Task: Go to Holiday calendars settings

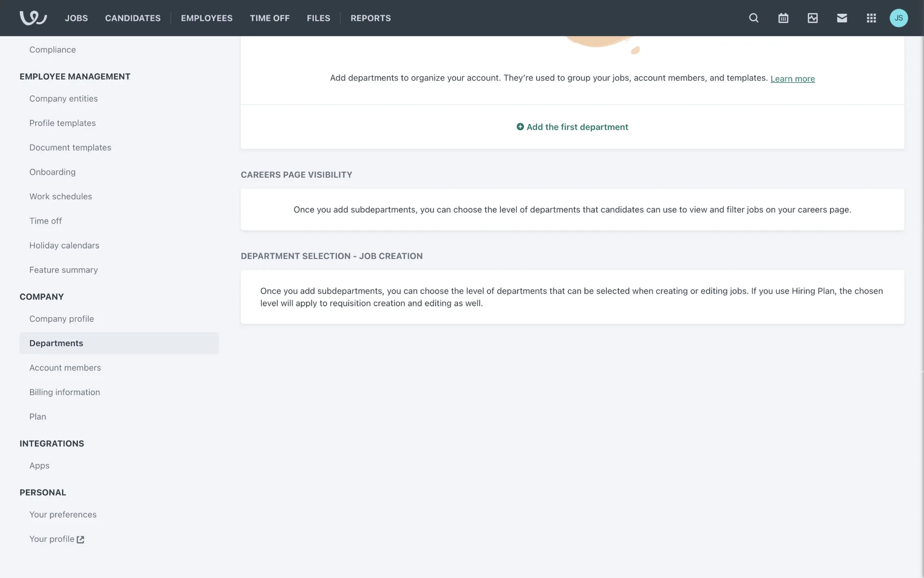Action: [64, 245]
